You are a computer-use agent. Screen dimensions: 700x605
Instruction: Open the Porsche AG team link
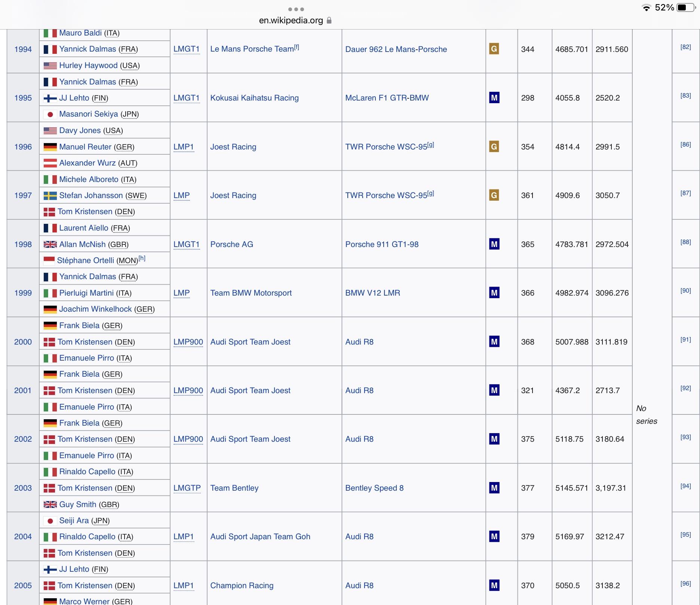point(231,244)
